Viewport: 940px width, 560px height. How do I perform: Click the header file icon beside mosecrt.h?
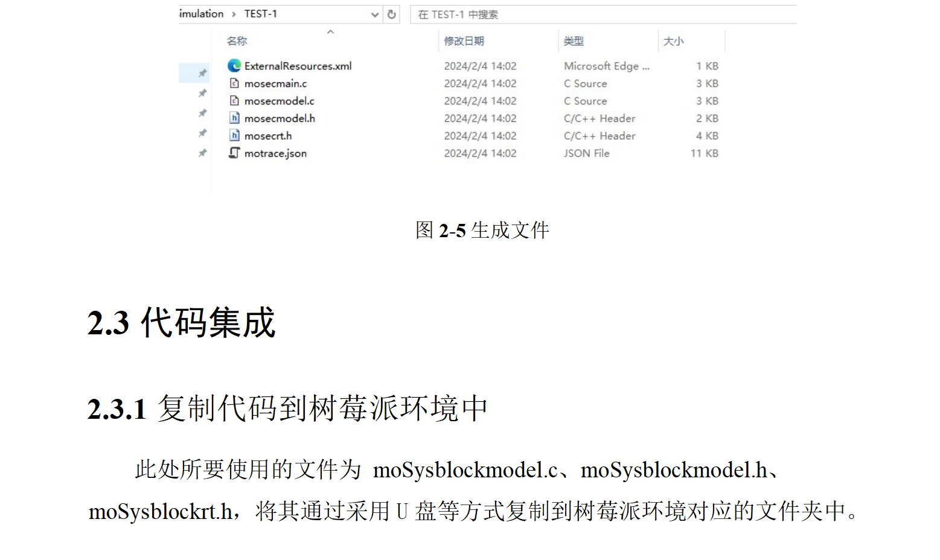tap(234, 136)
